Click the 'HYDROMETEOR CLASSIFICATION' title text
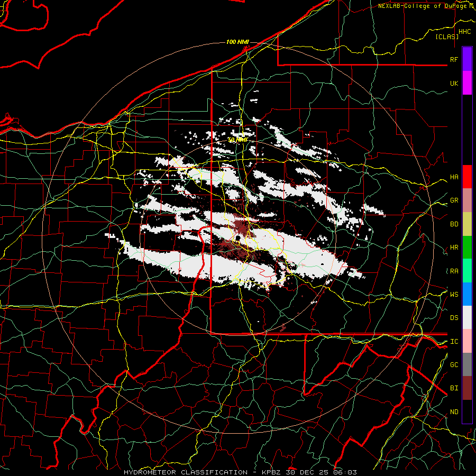 186,472
